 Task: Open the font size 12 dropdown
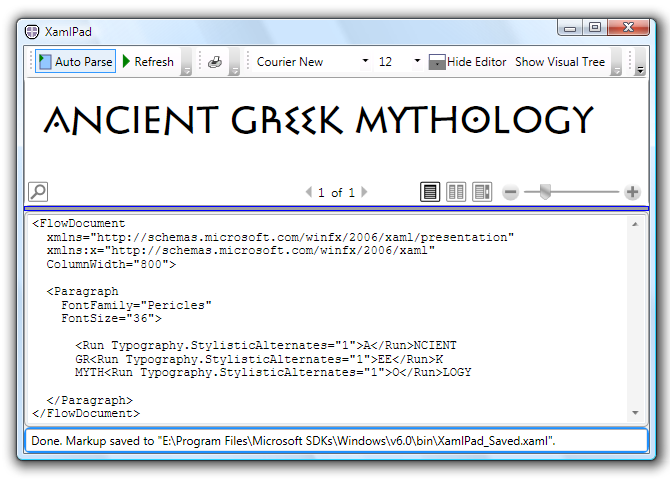click(417, 61)
